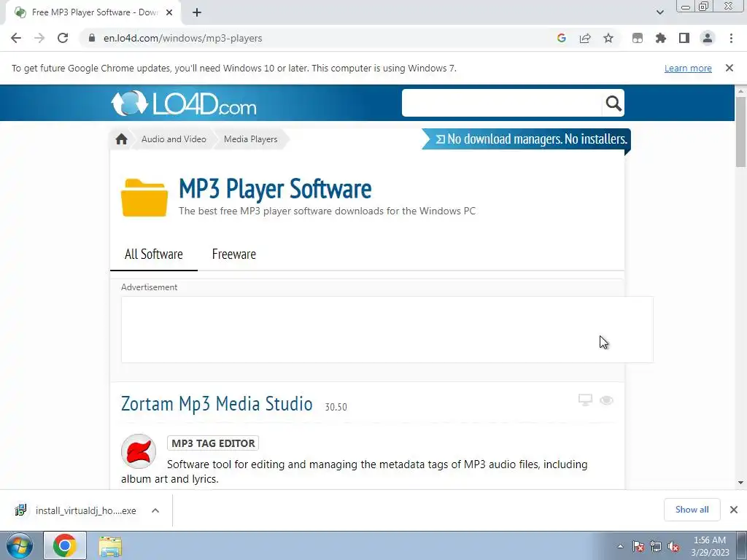Screen dimensions: 747x560
Task: Click the Zortam red Z app icon
Action: (139, 451)
